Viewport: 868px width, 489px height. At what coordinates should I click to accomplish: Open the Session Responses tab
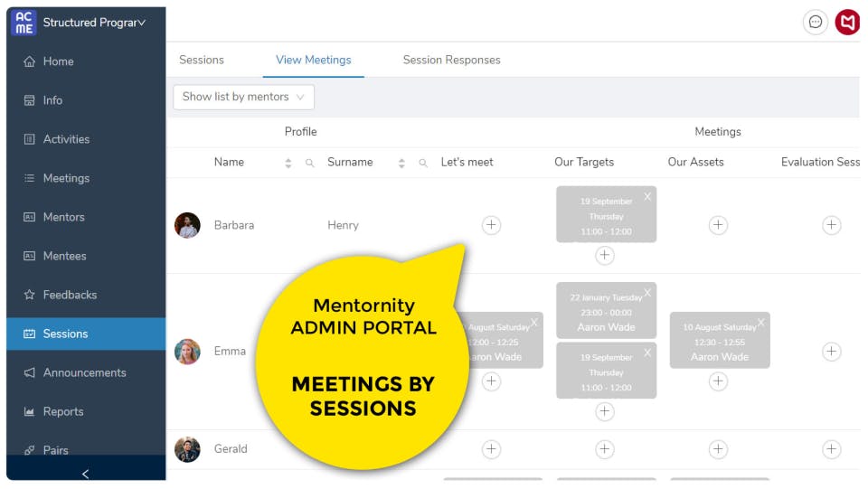(x=451, y=60)
